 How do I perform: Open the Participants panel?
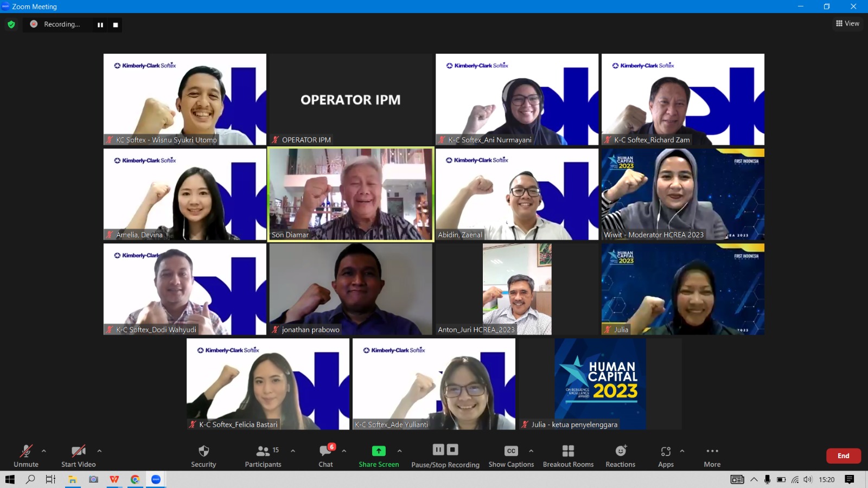(x=263, y=451)
